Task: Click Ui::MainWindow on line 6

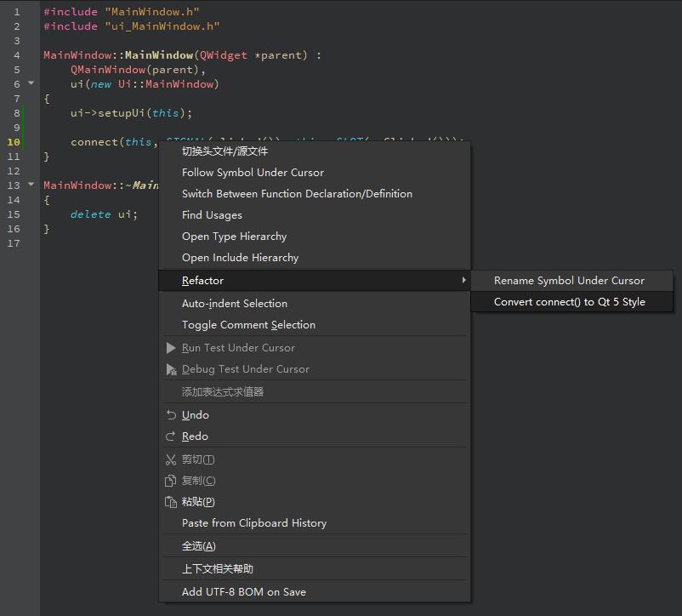Action: tap(166, 84)
